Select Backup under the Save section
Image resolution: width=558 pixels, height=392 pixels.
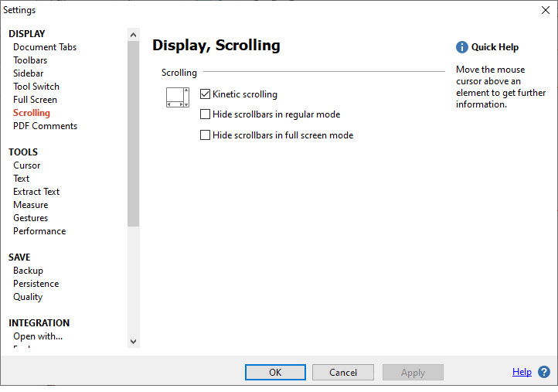pos(28,271)
